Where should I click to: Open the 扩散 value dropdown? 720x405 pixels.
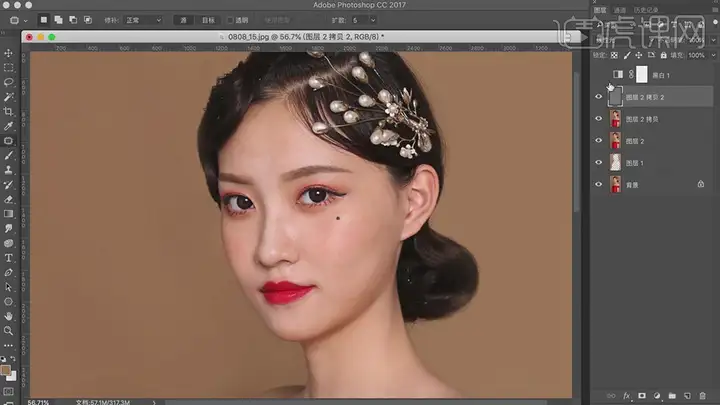[372, 20]
